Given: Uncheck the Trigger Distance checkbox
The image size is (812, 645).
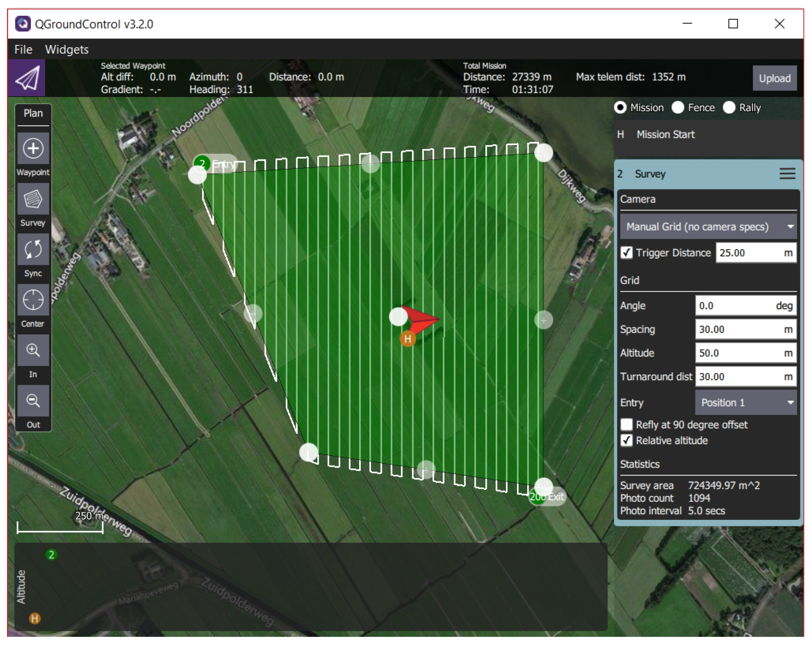Looking at the screenshot, I should coord(626,252).
